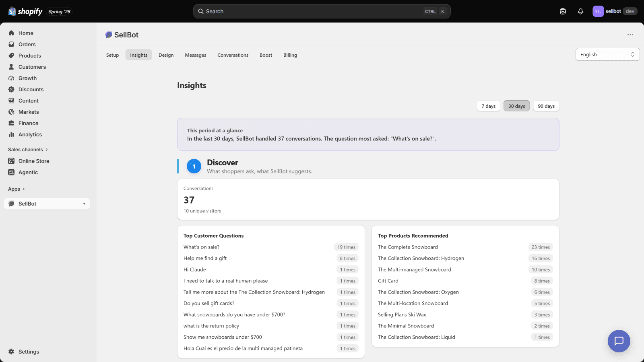Click the "Gift Card" product row
Viewport: 644px width, 362px height.
[465, 281]
